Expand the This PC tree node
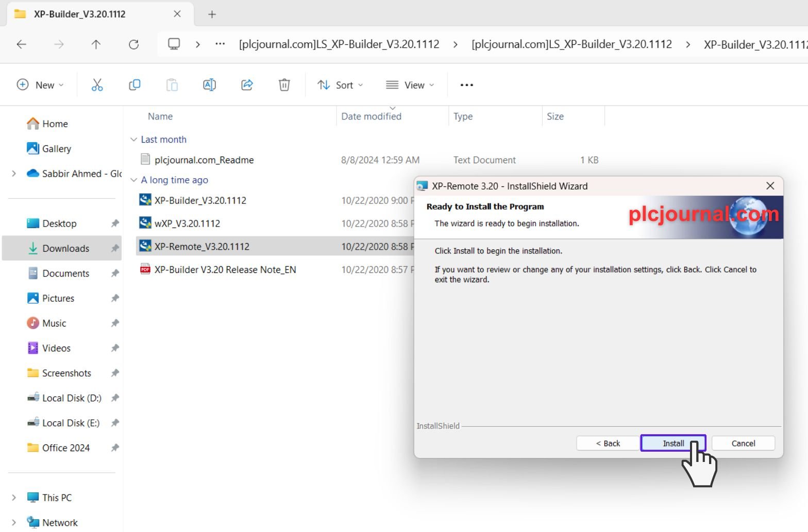808x532 pixels. pyautogui.click(x=14, y=497)
